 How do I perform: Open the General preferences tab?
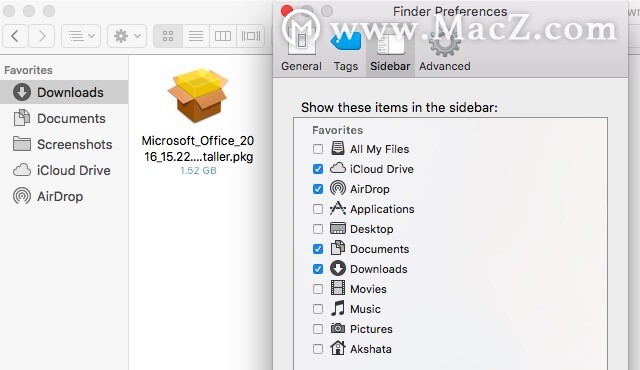pyautogui.click(x=301, y=51)
